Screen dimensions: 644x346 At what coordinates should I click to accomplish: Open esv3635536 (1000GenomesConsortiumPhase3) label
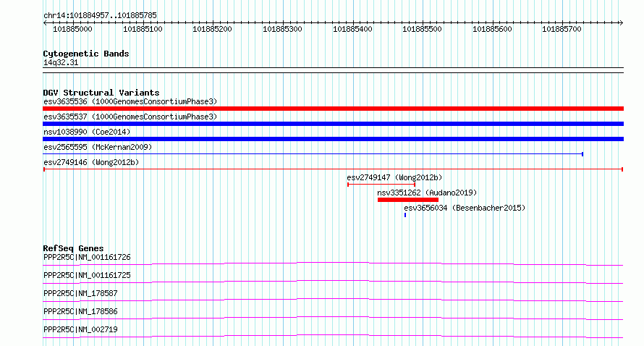(x=130, y=101)
